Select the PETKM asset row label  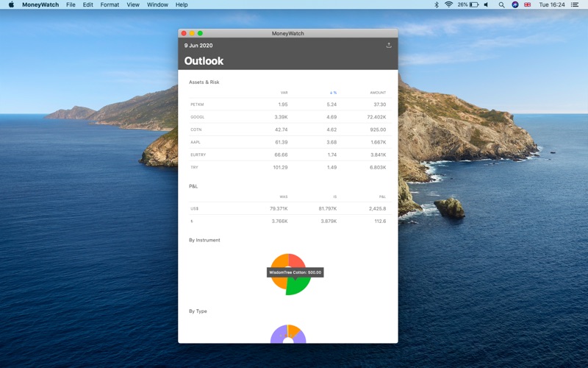(x=197, y=105)
